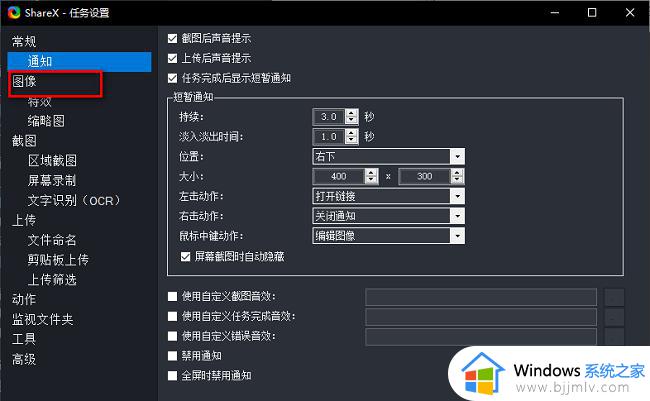The height and width of the screenshot is (401, 650).
Task: Click browse button for 使用自定义错误音效
Action: coord(615,336)
